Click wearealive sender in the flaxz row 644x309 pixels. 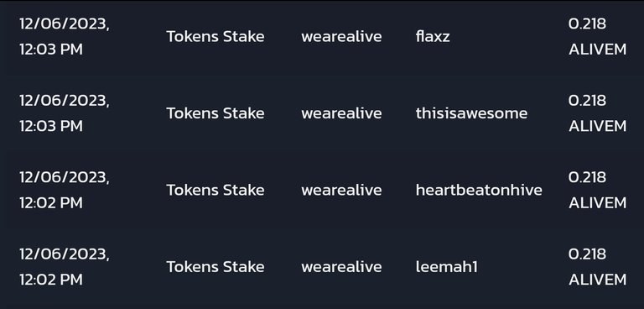coord(342,37)
